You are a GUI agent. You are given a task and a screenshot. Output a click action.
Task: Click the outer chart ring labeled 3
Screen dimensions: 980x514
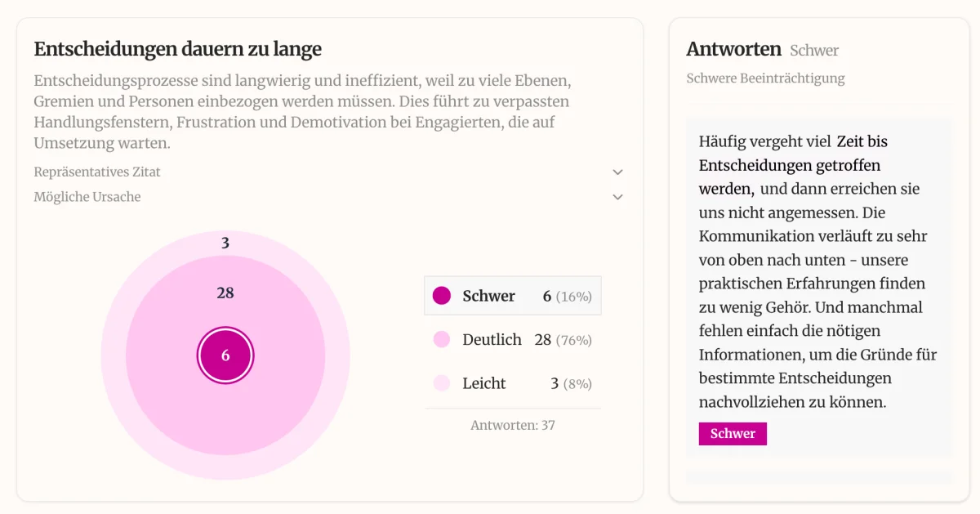225,243
